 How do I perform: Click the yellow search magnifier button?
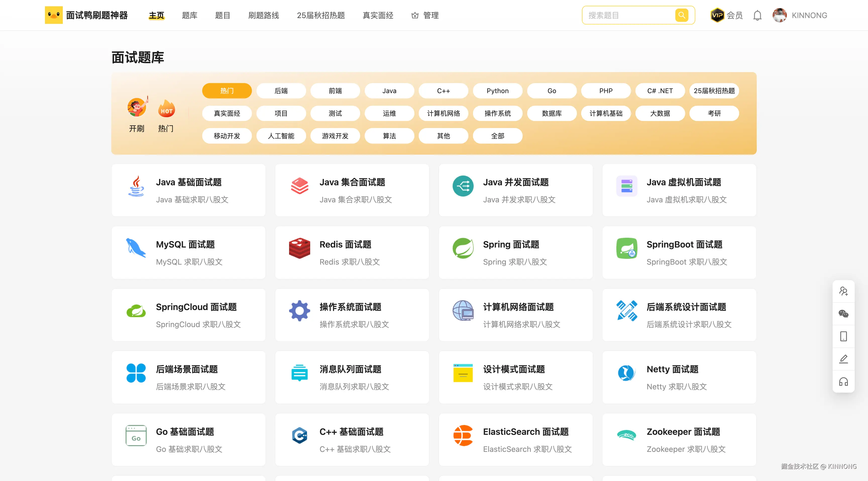pos(681,15)
